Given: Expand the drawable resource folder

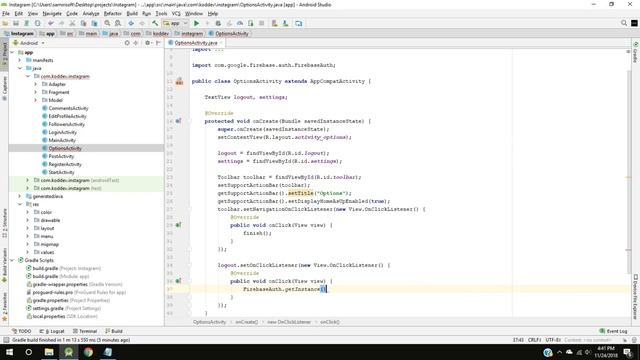Looking at the screenshot, I should click(27, 220).
